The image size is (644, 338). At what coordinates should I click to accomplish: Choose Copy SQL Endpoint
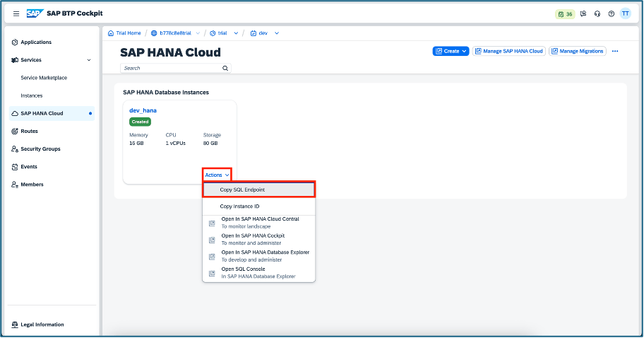pos(258,190)
